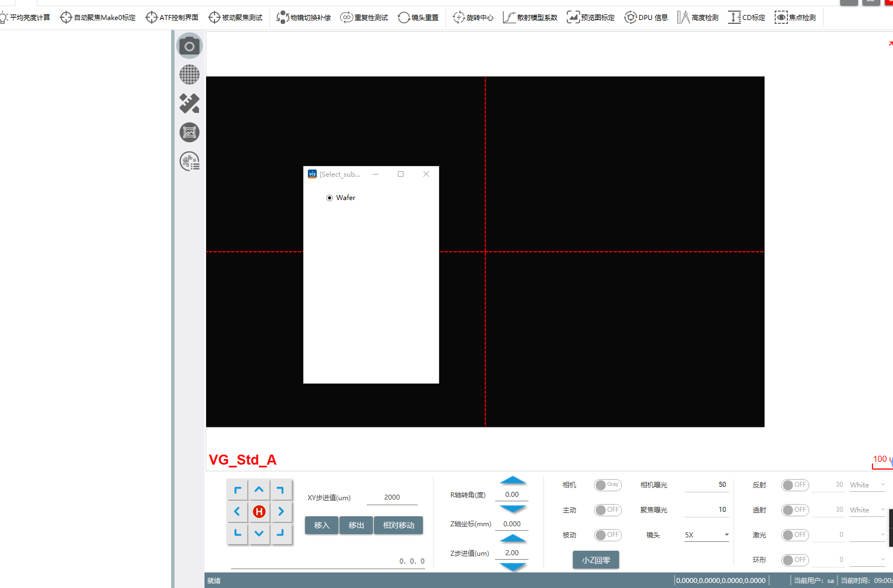Open the wafer map list icon
Image resolution: width=893 pixels, height=588 pixels.
(x=189, y=162)
